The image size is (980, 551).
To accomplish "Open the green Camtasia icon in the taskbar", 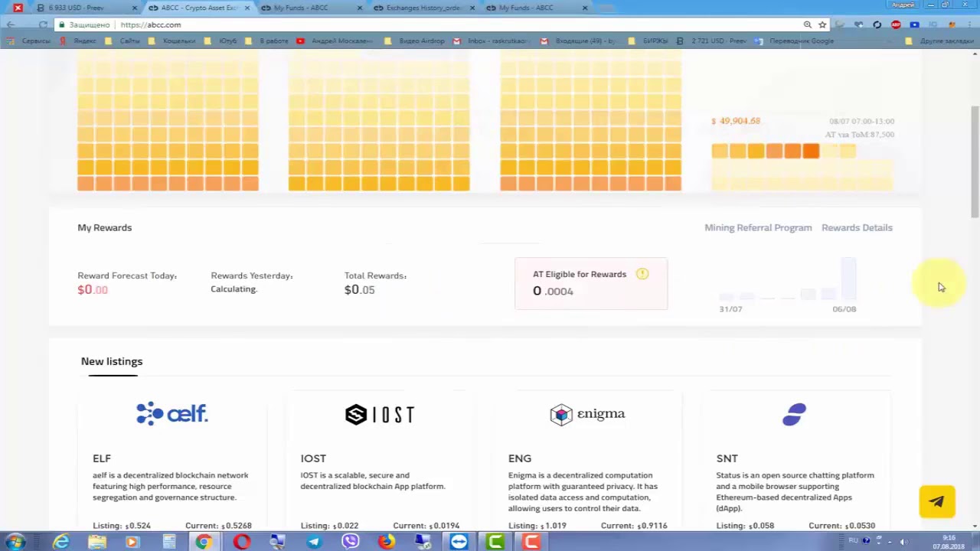I will [495, 542].
